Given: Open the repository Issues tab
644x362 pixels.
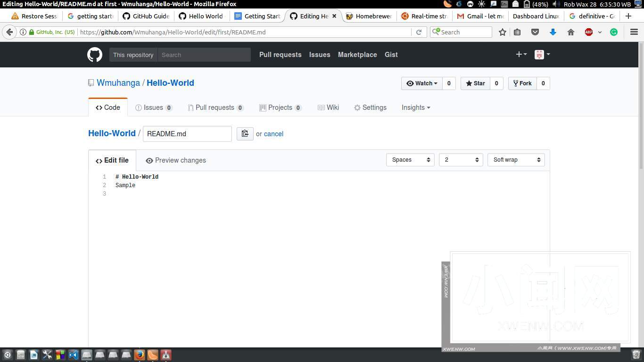Looking at the screenshot, I should [154, 107].
